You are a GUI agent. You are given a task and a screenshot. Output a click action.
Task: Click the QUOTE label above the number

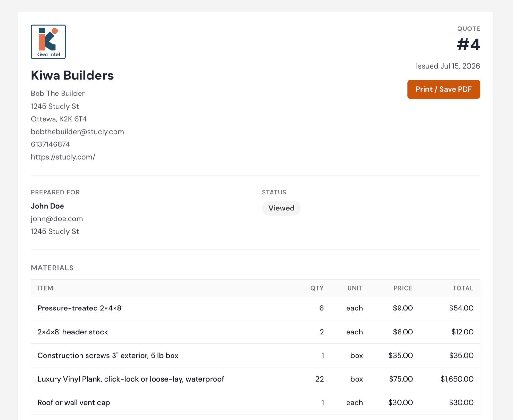tap(468, 29)
